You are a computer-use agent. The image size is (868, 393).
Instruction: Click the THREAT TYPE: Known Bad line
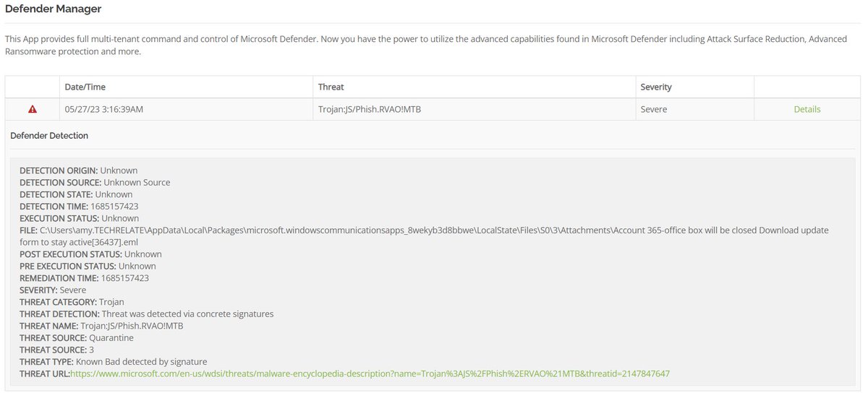(x=114, y=361)
